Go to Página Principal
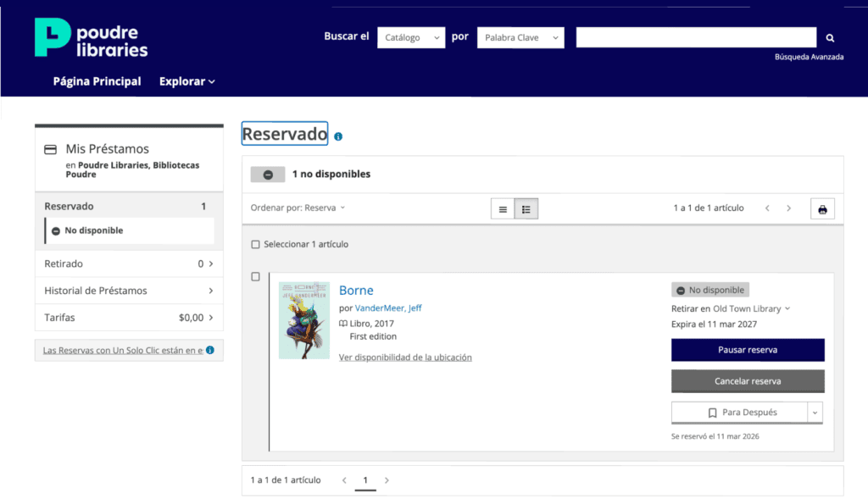The image size is (868, 499). [x=97, y=81]
